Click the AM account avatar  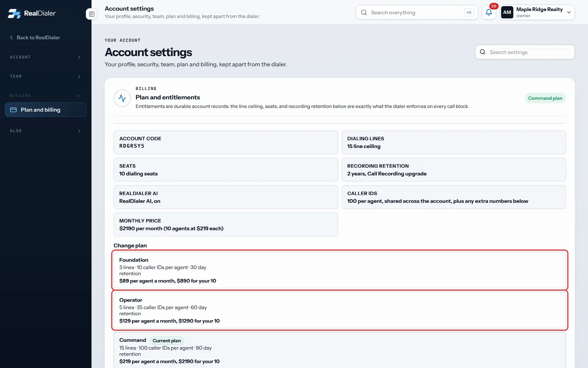point(507,12)
